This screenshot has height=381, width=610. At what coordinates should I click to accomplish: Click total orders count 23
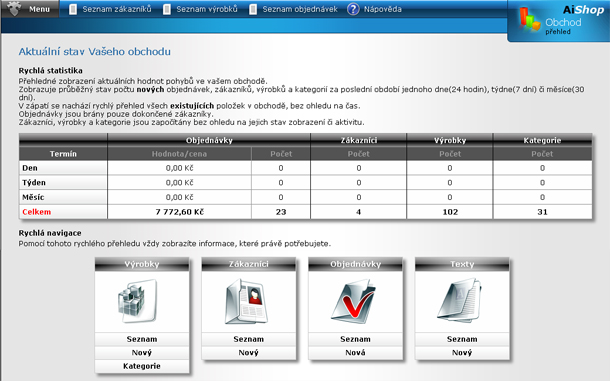(281, 212)
